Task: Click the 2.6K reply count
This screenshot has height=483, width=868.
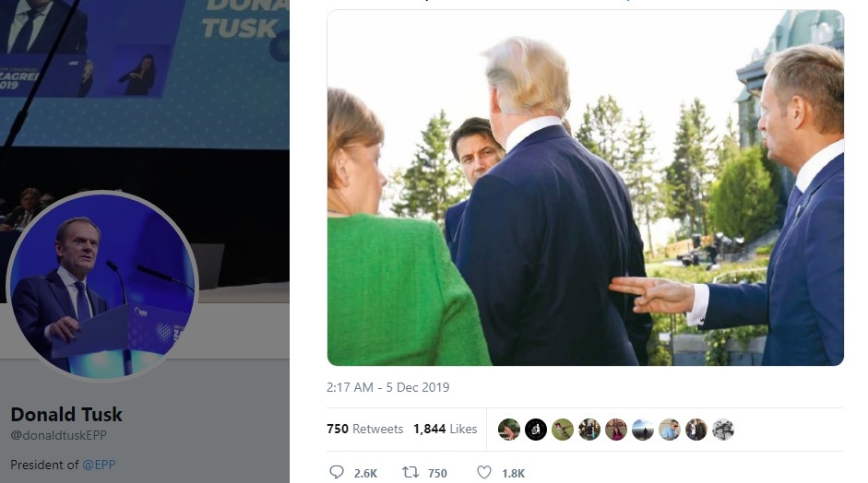Action: (365, 473)
